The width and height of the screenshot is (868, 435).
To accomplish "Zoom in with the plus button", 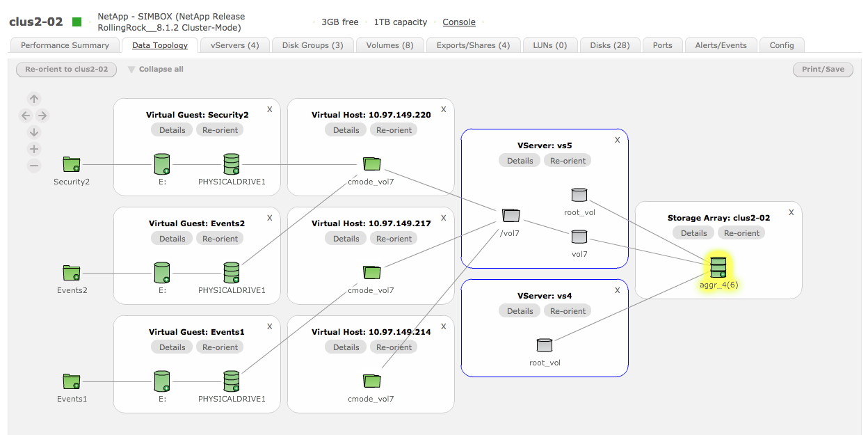I will [x=34, y=149].
